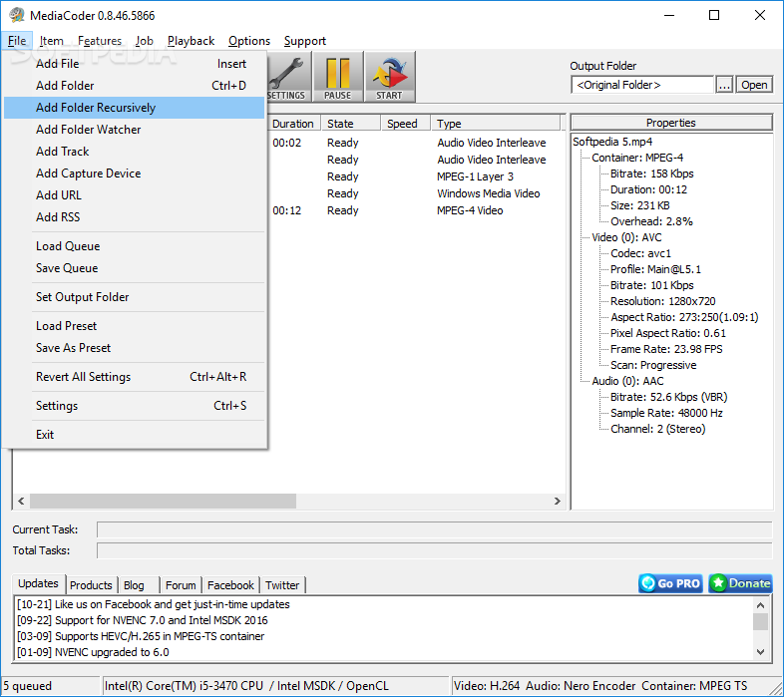Select Add Folder Recursively
784x697 pixels.
click(x=134, y=108)
